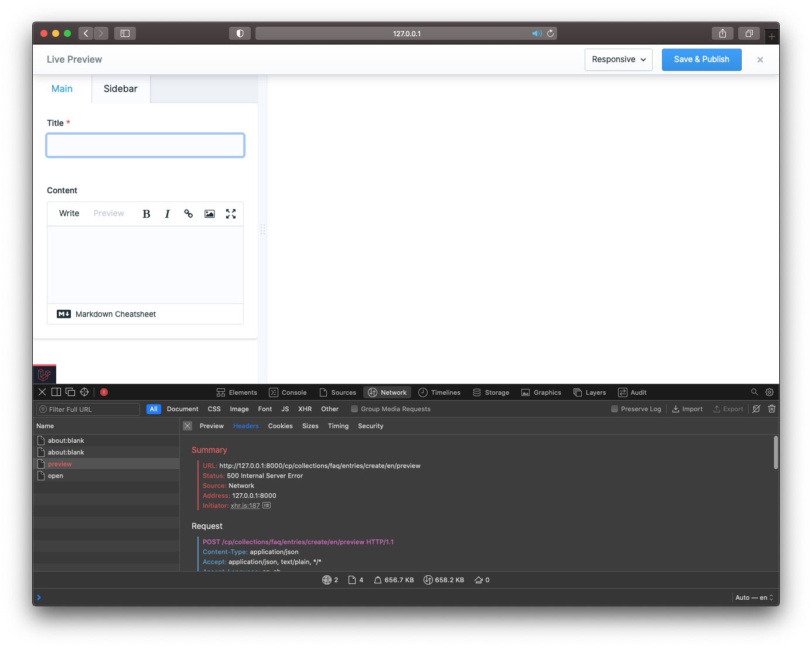The image size is (812, 649).
Task: Open the Responsive device dropdown
Action: 619,60
